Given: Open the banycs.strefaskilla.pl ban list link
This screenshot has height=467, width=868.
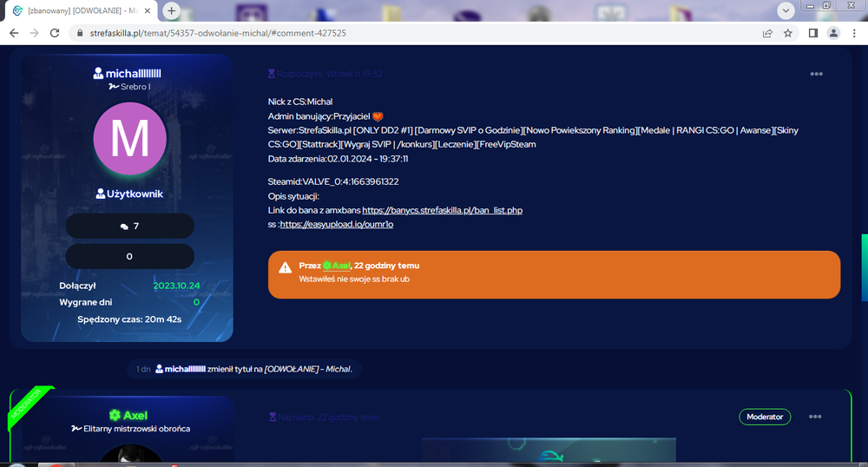Looking at the screenshot, I should (443, 210).
